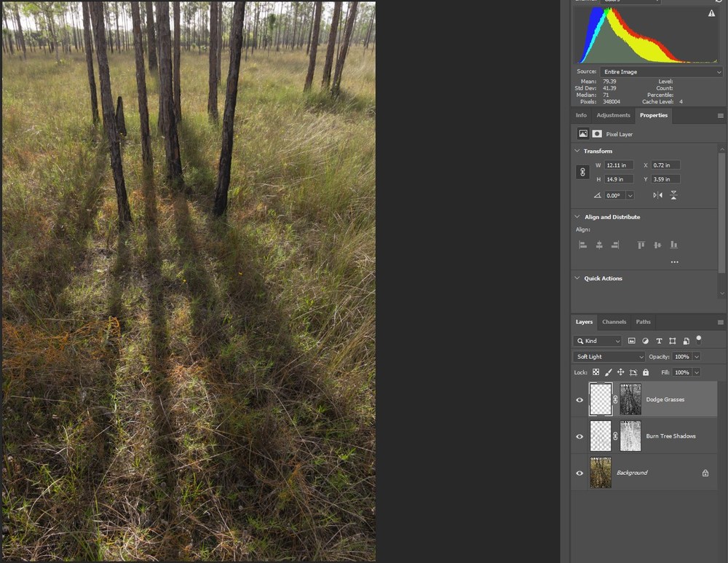Viewport: 728px width, 563px height.
Task: Select the Background layer thumbnail
Action: (x=601, y=473)
